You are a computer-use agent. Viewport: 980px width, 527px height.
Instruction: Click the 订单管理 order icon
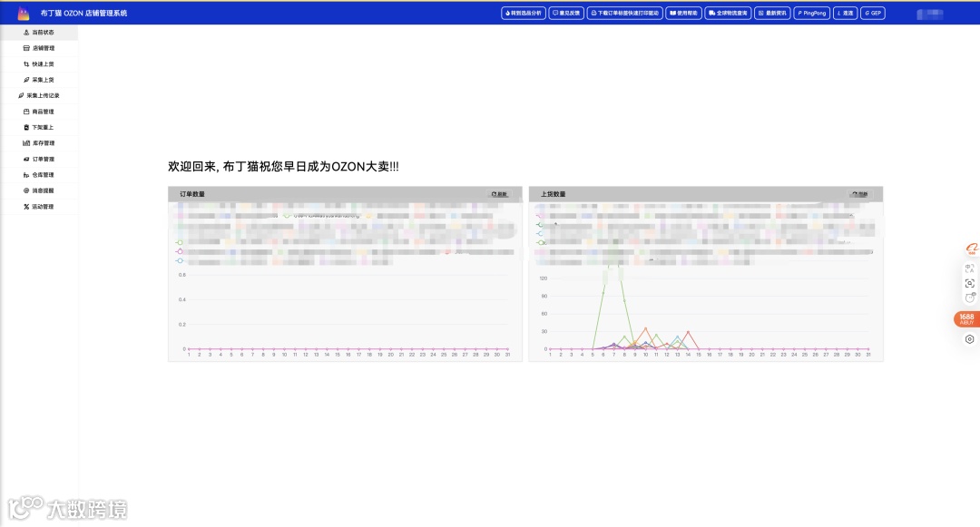click(26, 160)
